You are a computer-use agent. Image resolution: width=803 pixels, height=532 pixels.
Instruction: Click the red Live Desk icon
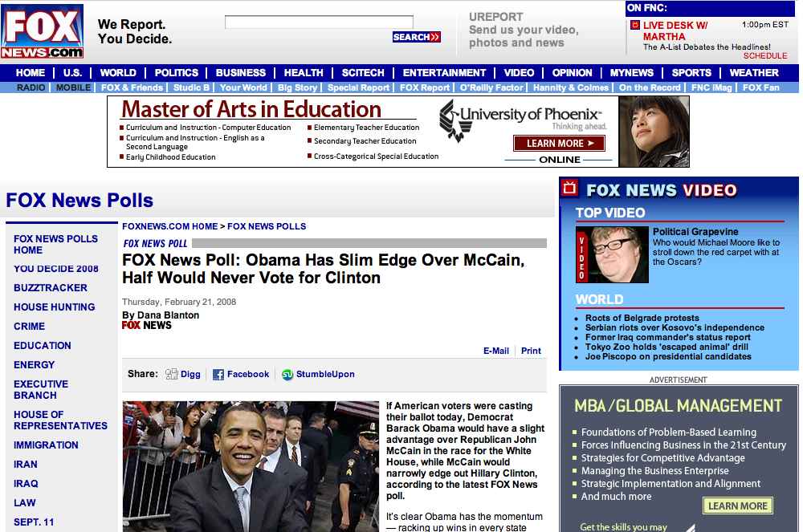(634, 26)
